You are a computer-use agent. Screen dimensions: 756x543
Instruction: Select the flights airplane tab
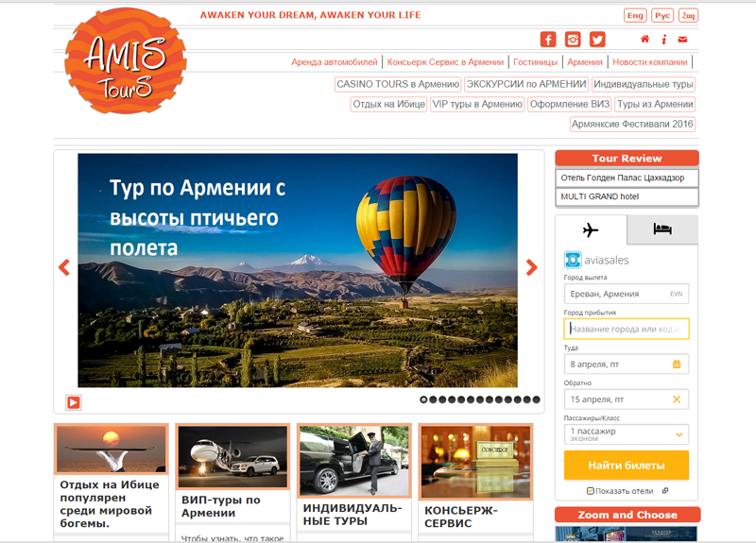(591, 230)
